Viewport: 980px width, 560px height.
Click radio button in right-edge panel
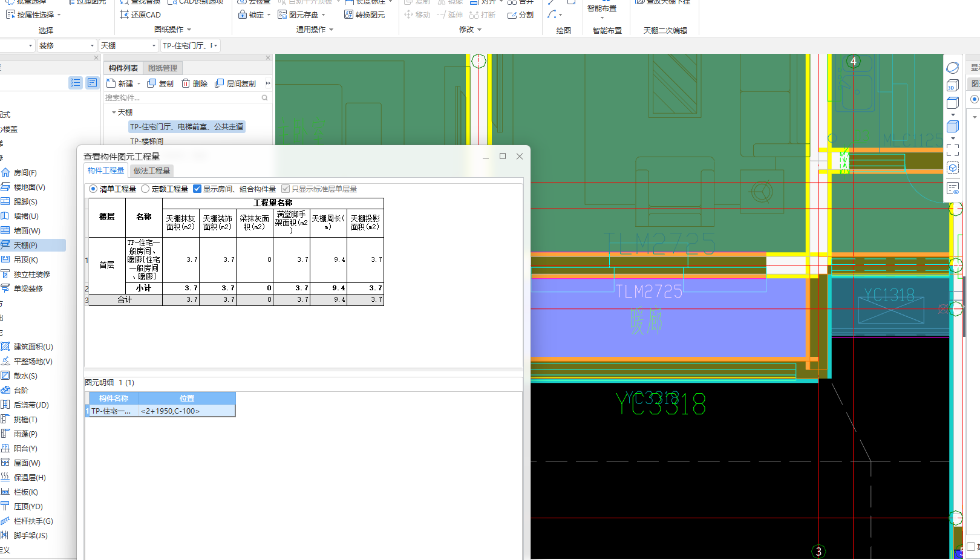coord(975,99)
